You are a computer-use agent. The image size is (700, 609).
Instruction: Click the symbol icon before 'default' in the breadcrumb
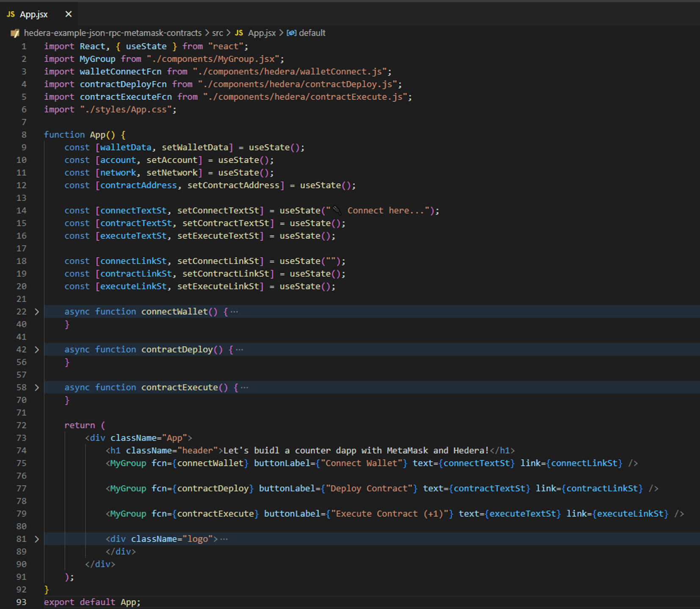pyautogui.click(x=291, y=33)
